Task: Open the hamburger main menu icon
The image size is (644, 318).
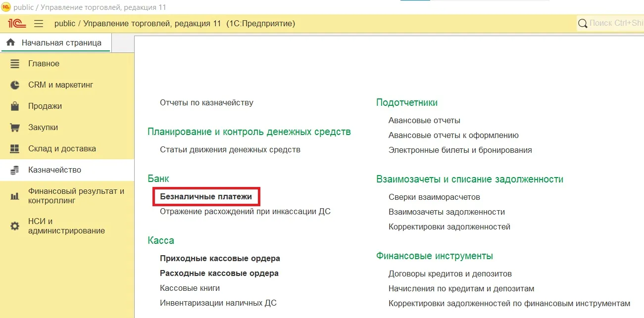Action: (39, 24)
